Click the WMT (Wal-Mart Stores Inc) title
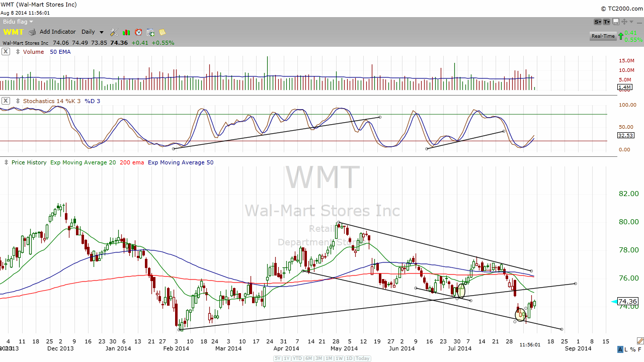644x362 pixels. pyautogui.click(x=39, y=5)
